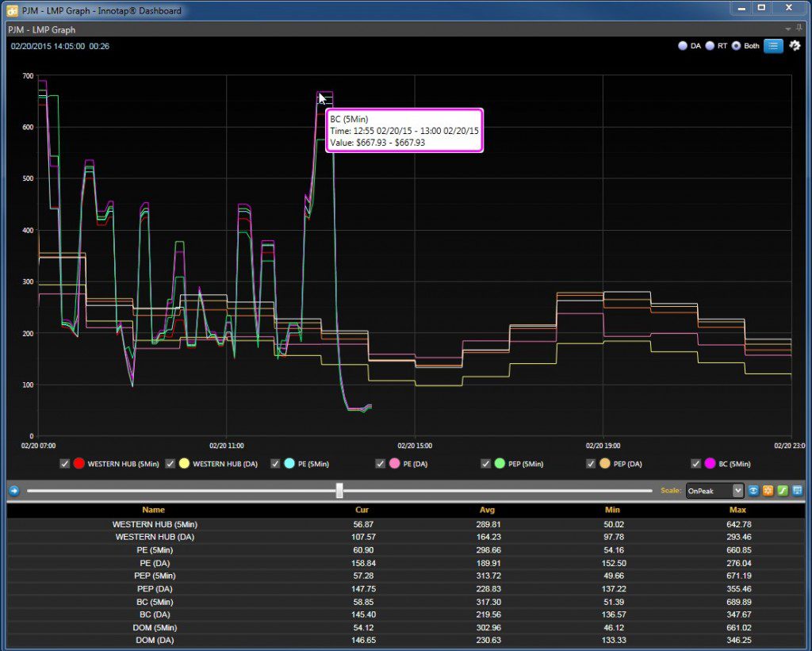812x651 pixels.
Task: Click the Avg value 317.30
Action: coord(488,602)
